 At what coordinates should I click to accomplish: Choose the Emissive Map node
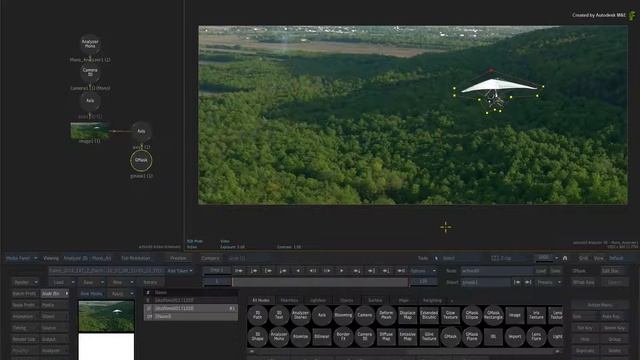(407, 337)
